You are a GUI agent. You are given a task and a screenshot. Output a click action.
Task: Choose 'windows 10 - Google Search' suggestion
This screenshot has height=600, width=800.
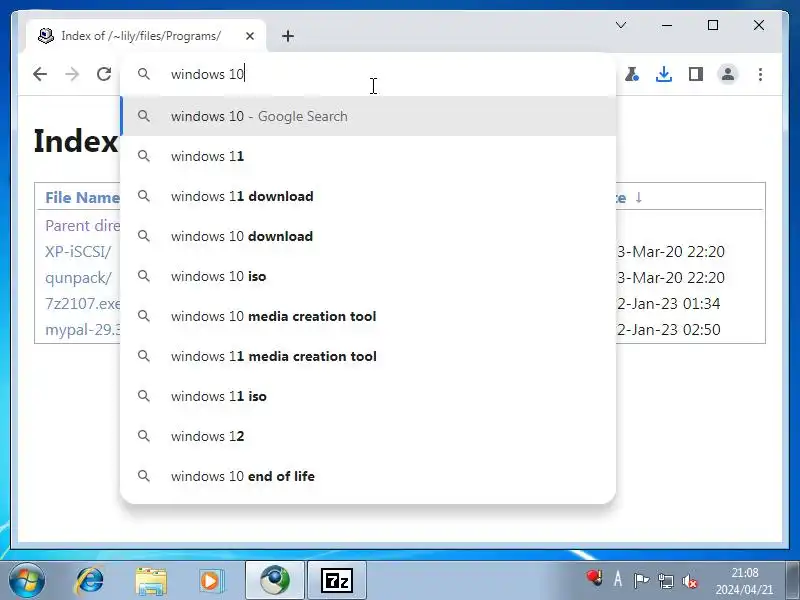click(x=368, y=116)
